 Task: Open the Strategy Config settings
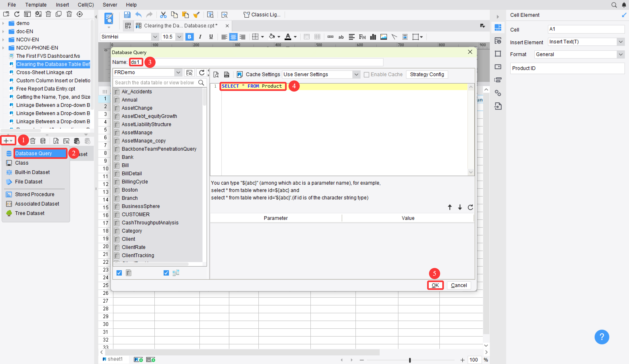(x=427, y=74)
